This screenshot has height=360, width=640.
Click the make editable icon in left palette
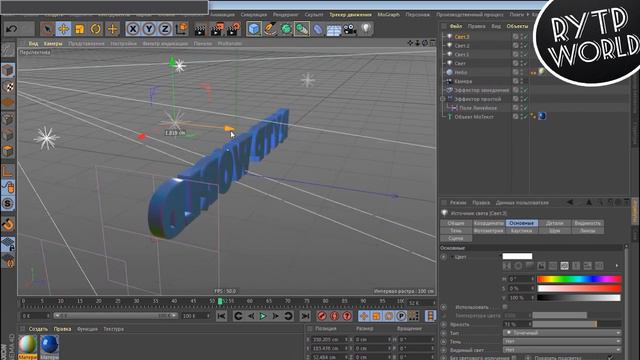click(x=8, y=50)
